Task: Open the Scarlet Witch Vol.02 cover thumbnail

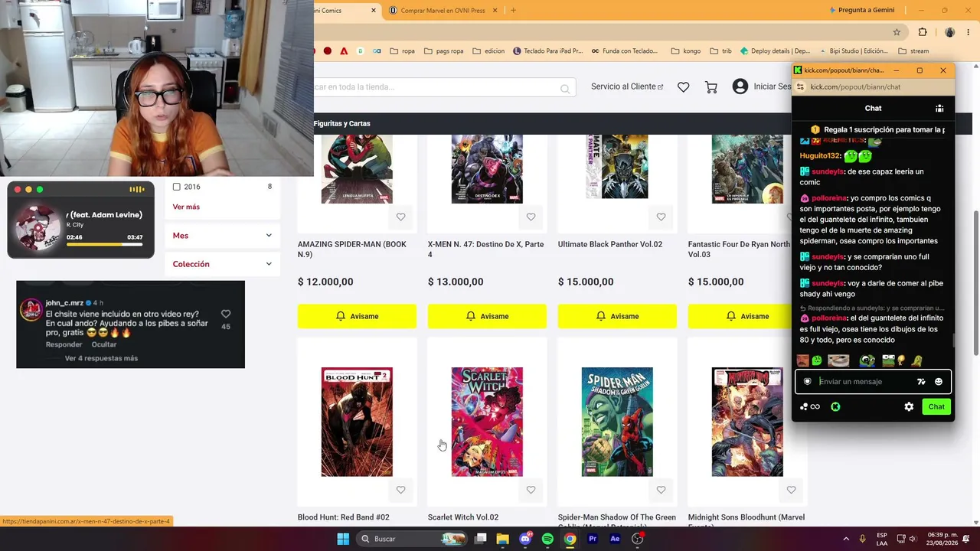Action: pyautogui.click(x=487, y=422)
